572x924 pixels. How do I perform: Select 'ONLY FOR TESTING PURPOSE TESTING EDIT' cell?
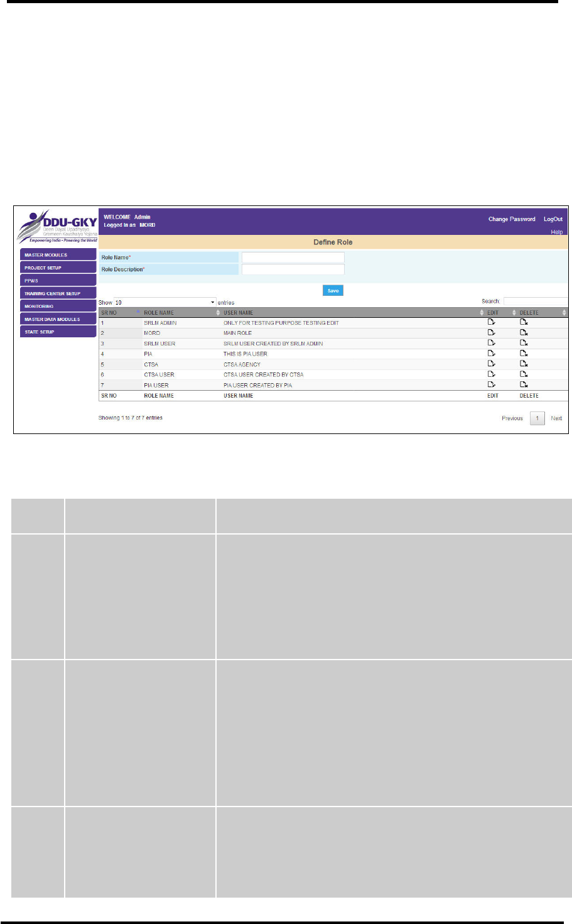[x=281, y=323]
